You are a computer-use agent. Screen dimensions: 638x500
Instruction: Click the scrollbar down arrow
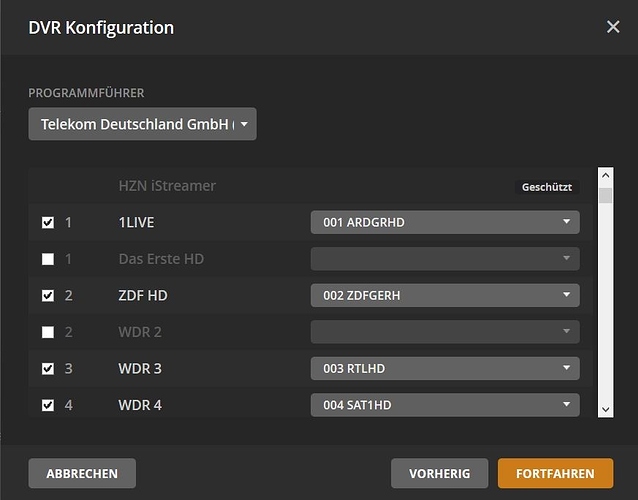(605, 409)
